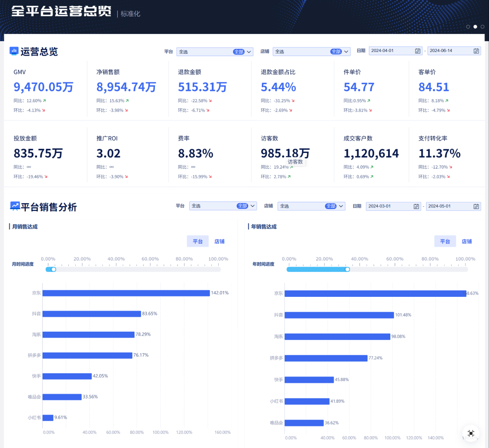Click the 运营总览 bar chart icon
The width and height of the screenshot is (489, 448).
tap(14, 51)
